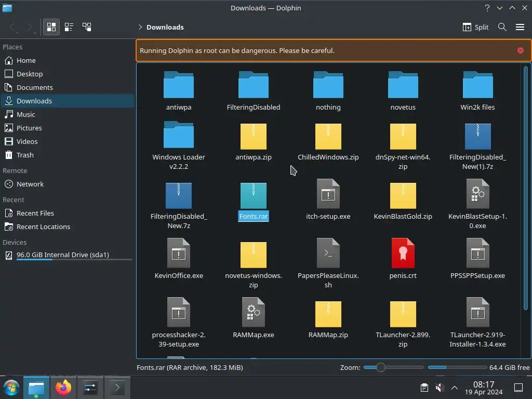
Task: Launch Firefox from the taskbar
Action: click(63, 388)
